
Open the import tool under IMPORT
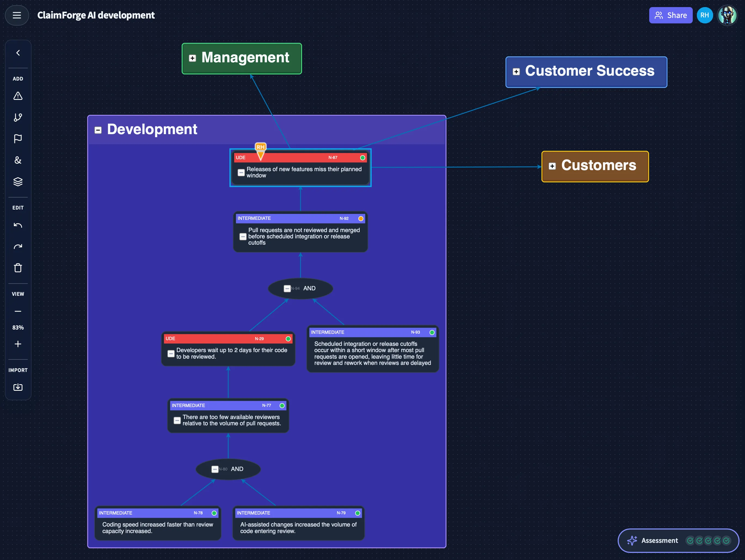(x=18, y=387)
